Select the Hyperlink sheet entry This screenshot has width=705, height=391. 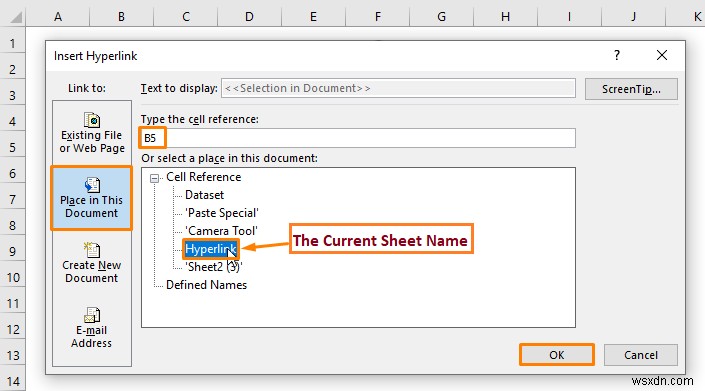[x=210, y=249]
